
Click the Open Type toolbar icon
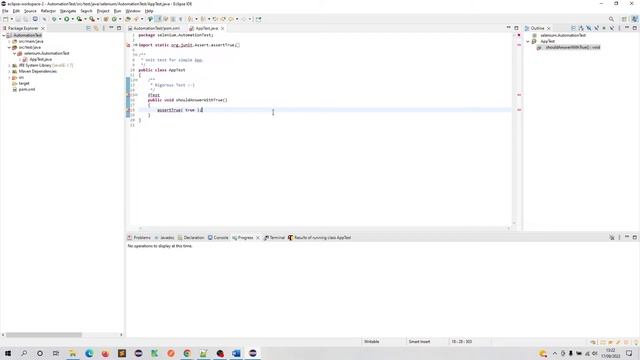[x=128, y=19]
